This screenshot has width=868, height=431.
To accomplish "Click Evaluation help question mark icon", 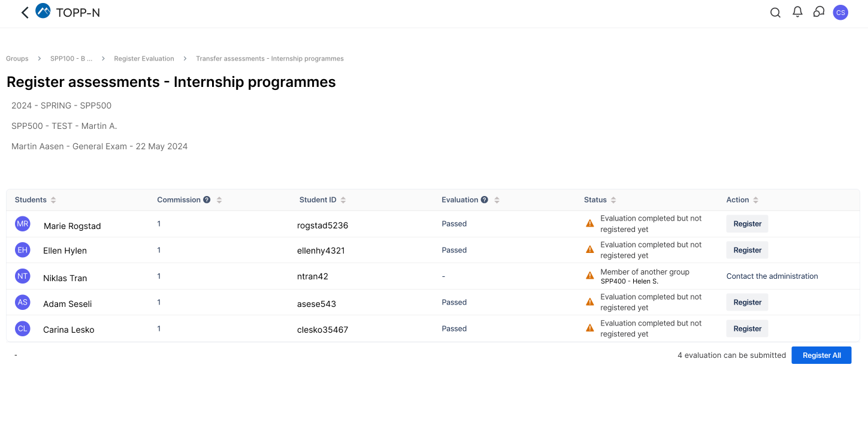I will (484, 200).
